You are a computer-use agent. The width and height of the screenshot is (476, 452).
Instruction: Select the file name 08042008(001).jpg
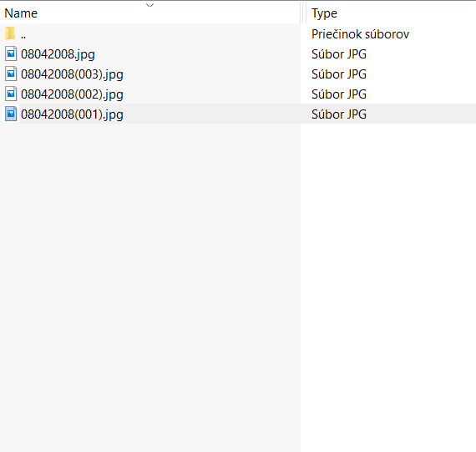coord(72,114)
